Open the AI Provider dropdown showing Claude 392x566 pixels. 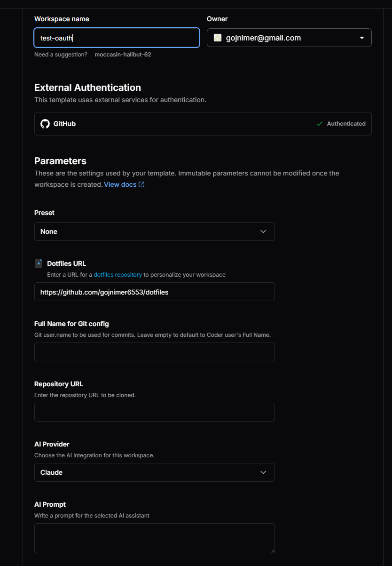click(x=154, y=472)
